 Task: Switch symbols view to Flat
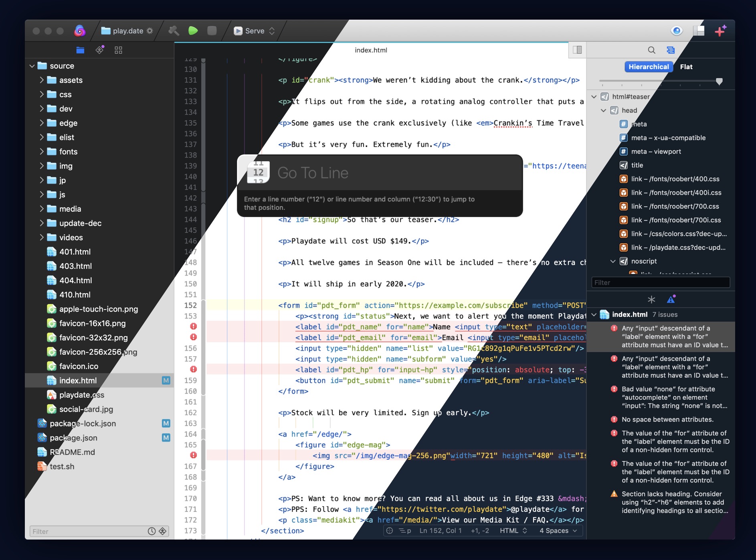point(686,67)
